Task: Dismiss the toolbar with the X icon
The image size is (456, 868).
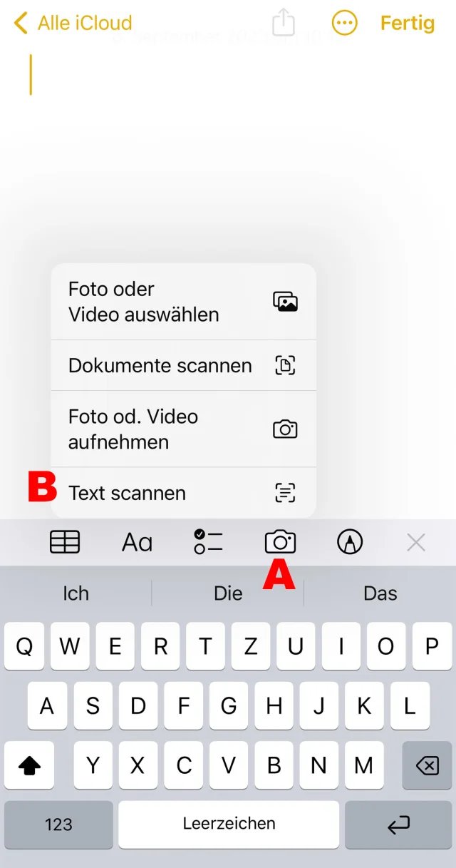Action: (x=416, y=543)
